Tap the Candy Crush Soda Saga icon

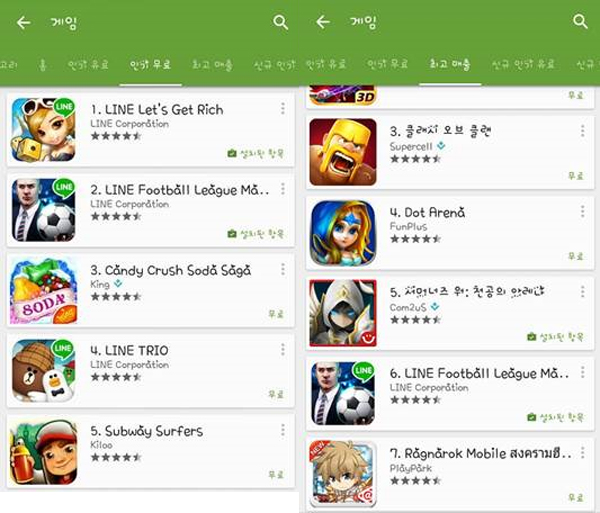[x=43, y=290]
